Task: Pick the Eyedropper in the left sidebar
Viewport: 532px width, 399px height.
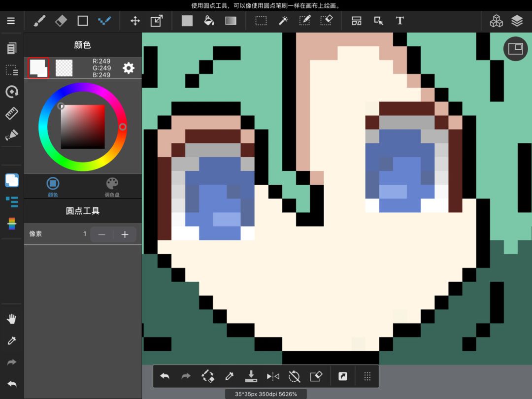Action: coord(11,340)
